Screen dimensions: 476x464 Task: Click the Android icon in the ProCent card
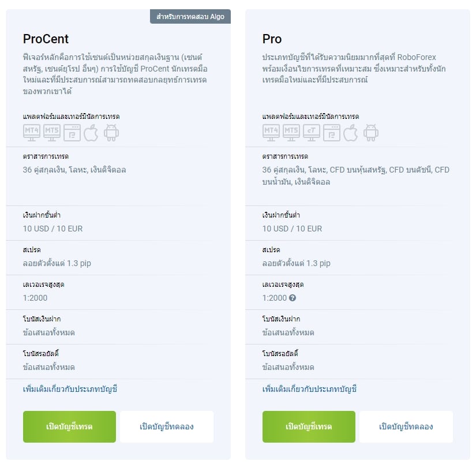[111, 133]
